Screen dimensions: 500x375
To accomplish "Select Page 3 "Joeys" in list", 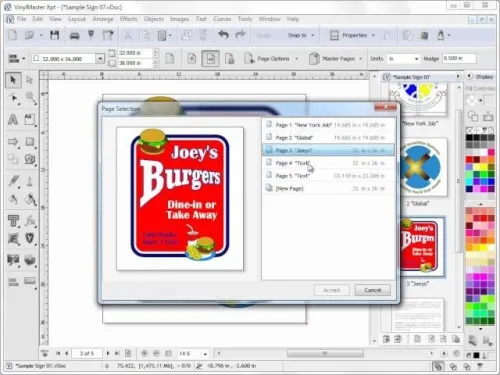I will (x=328, y=150).
